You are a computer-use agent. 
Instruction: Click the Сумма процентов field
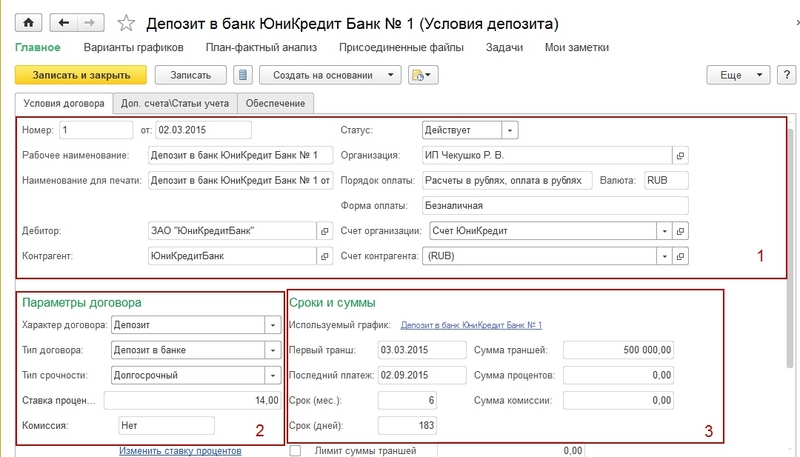[618, 375]
